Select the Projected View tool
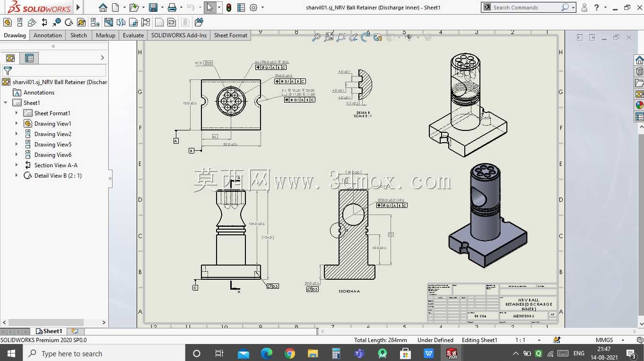 click(x=20, y=22)
